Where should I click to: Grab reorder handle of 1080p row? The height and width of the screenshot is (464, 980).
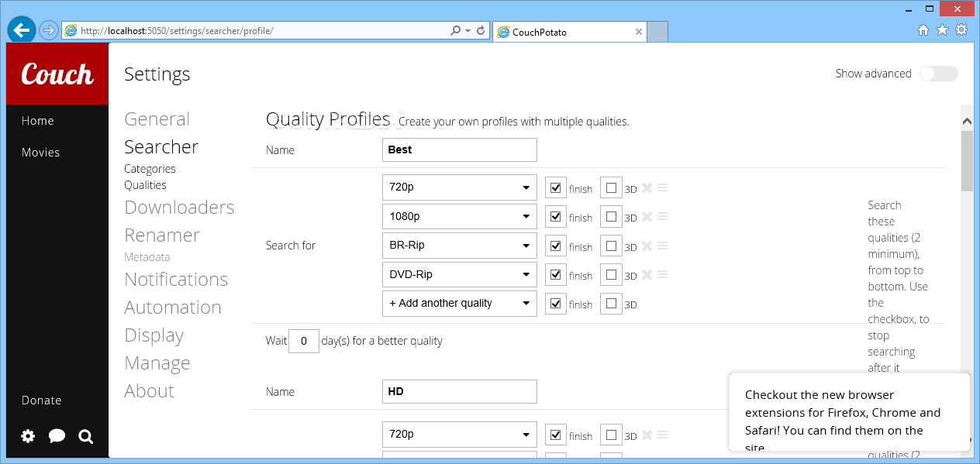pyautogui.click(x=663, y=216)
